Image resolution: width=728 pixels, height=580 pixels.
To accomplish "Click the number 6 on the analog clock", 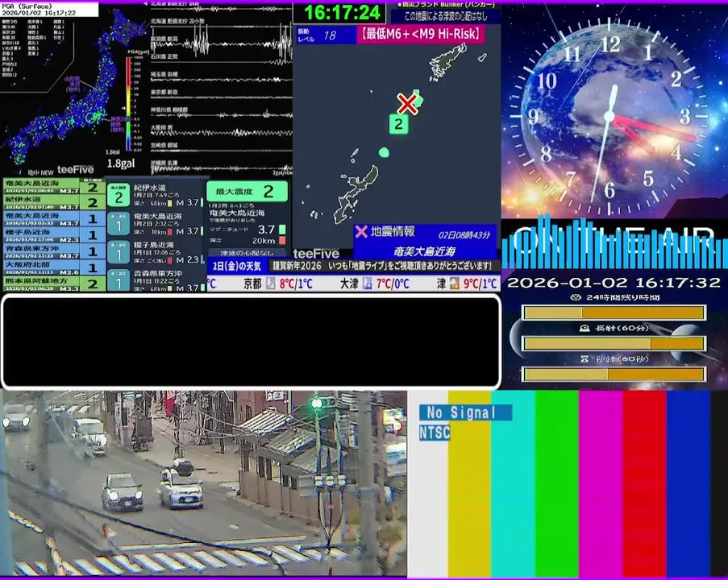I will coord(609,190).
